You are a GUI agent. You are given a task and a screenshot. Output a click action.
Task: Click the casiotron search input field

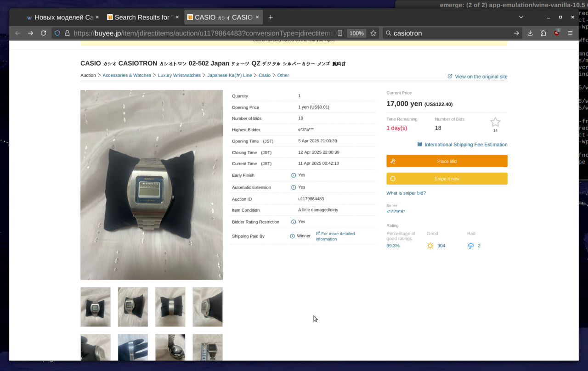(450, 33)
